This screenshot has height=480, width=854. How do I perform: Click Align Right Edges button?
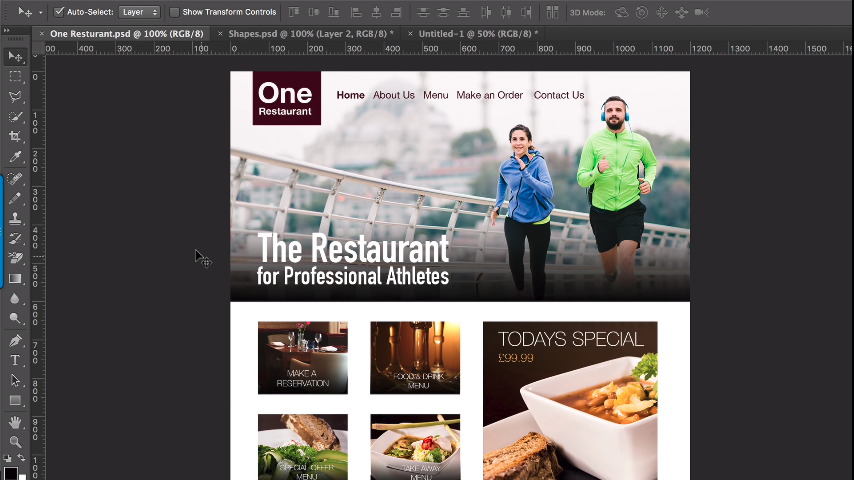click(396, 12)
